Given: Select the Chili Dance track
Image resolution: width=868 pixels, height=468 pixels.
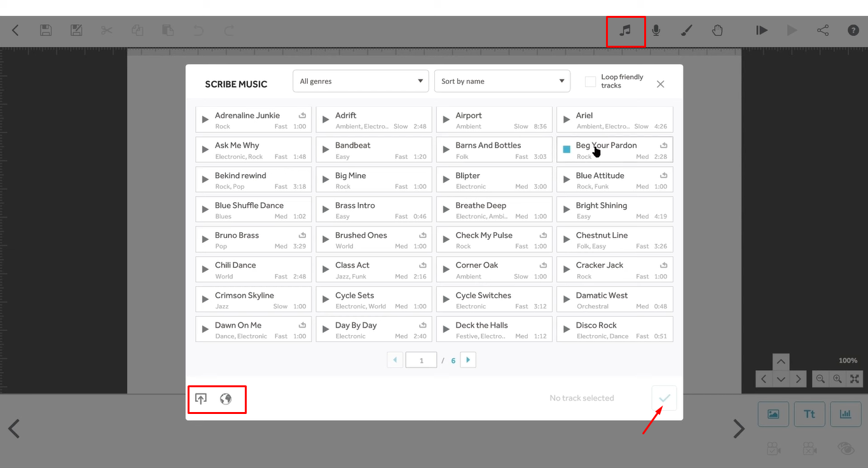Looking at the screenshot, I should point(254,269).
